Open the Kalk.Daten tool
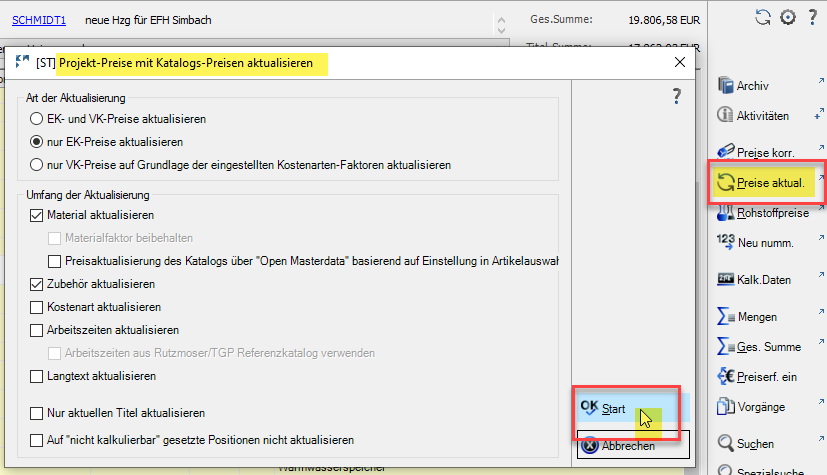The image size is (827, 475). (726, 279)
